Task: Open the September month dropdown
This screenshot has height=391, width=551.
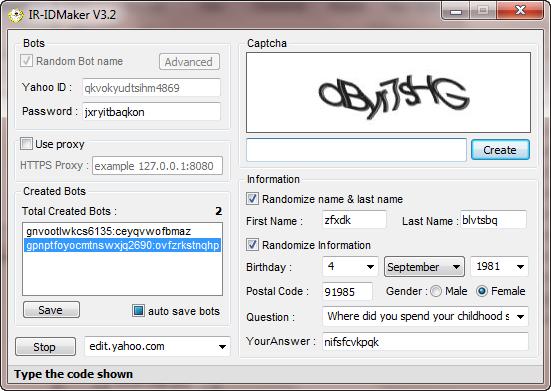Action: coord(424,267)
